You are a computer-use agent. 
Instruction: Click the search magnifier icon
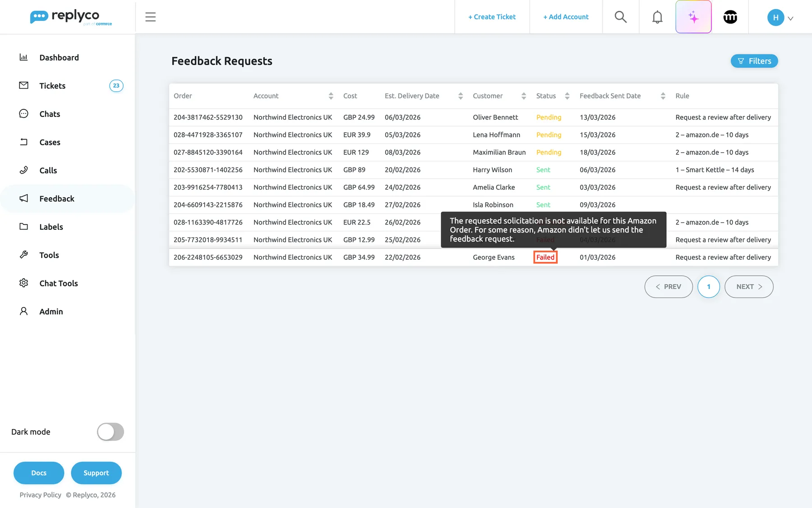(621, 17)
